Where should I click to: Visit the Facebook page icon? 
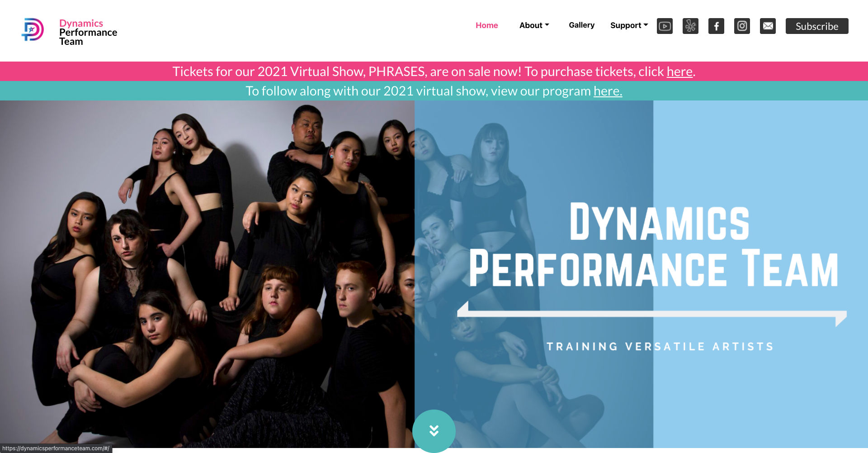pos(716,26)
